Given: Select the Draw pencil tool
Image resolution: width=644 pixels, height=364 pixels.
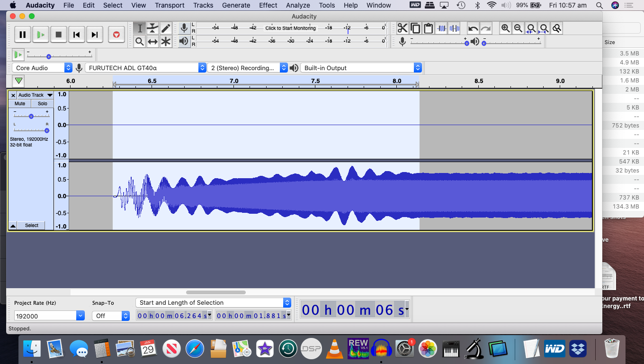Looking at the screenshot, I should 165,28.
